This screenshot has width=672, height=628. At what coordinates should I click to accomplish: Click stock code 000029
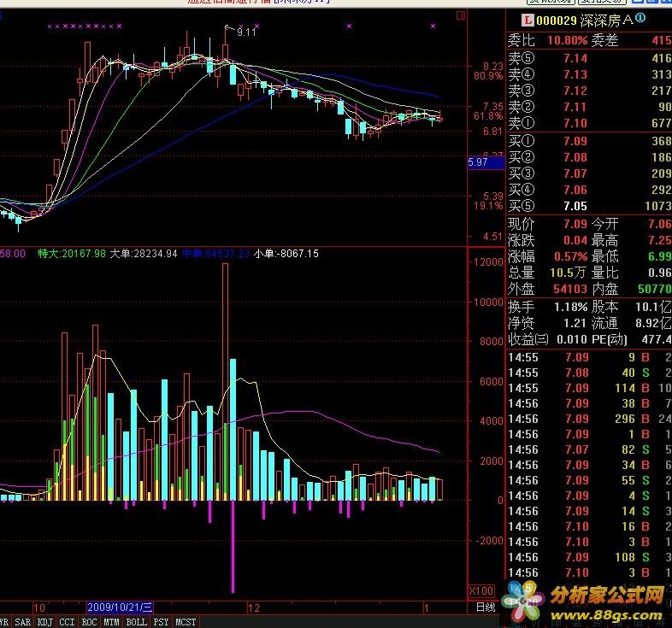(x=557, y=21)
